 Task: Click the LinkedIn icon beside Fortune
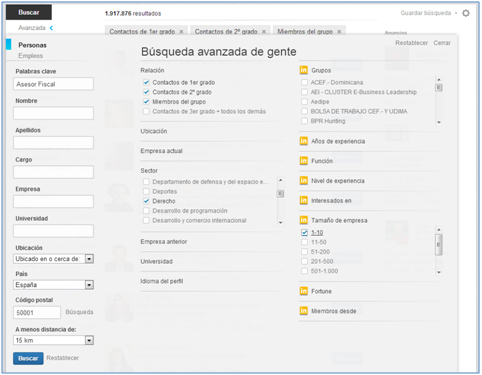pos(303,291)
